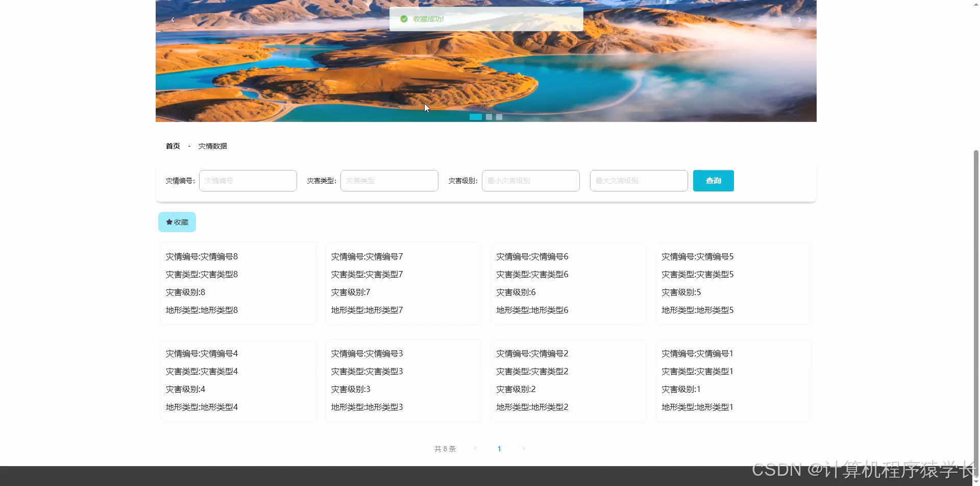Click the 查询 search button

(714, 181)
